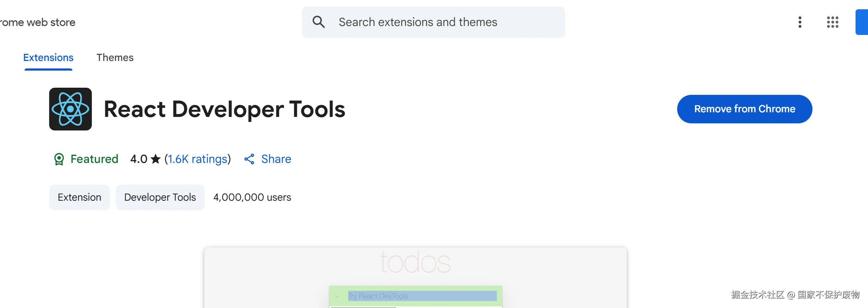Select the Developer Tools category chip

160,197
